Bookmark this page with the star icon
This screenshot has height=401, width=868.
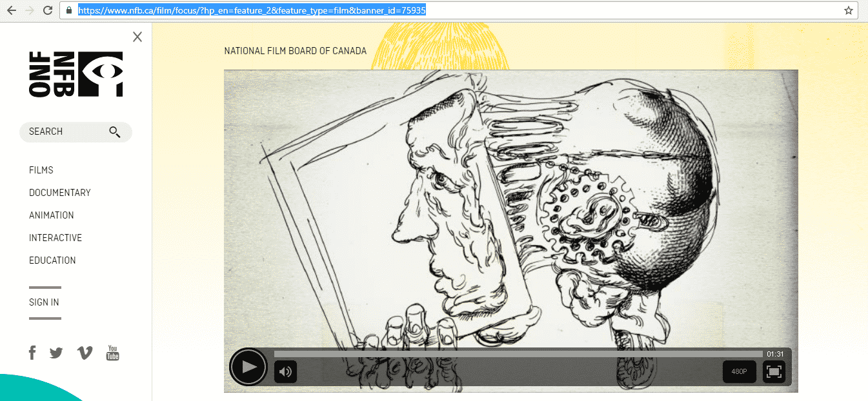pyautogui.click(x=849, y=10)
